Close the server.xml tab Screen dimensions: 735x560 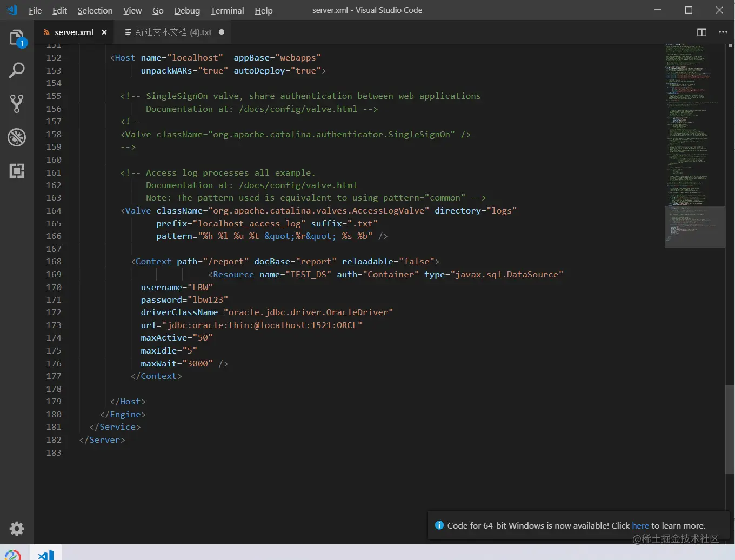[x=104, y=32]
